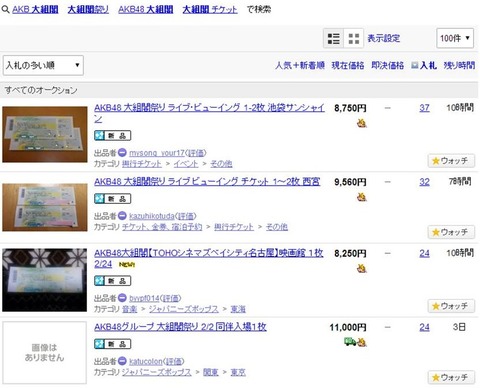Open thumbnail of 西宮 tickets
Image resolution: width=480 pixels, height=388 pixels.
(x=45, y=207)
